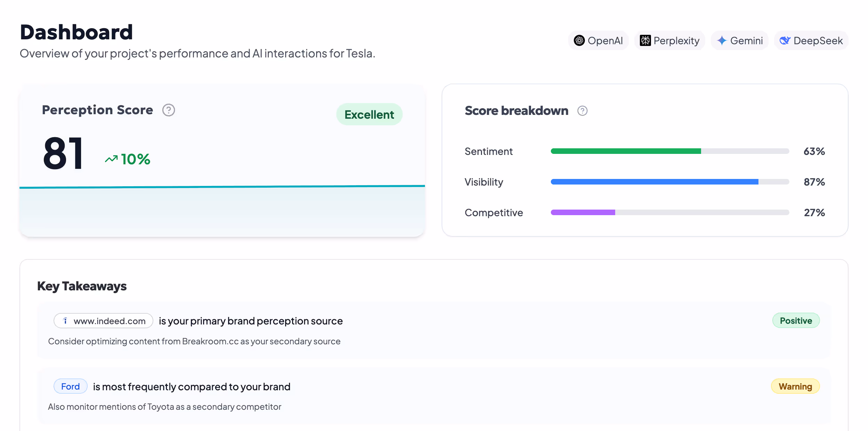This screenshot has height=431, width=868.
Task: Click the Indeed favicon in source chip
Action: pos(65,321)
